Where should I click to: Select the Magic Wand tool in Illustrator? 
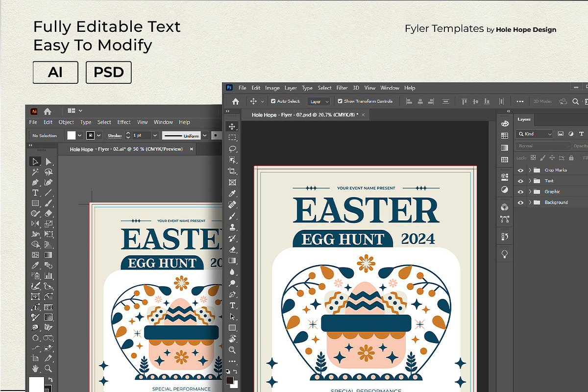(x=35, y=172)
